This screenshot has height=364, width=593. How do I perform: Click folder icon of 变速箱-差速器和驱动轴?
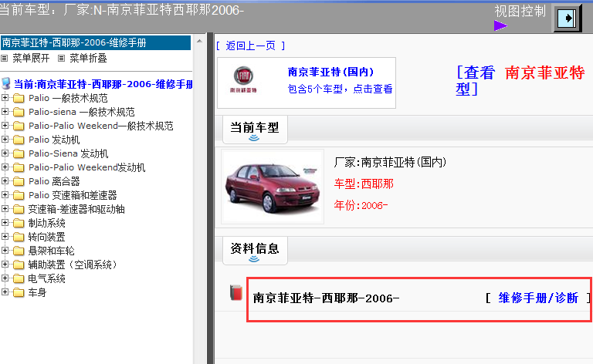(x=19, y=210)
